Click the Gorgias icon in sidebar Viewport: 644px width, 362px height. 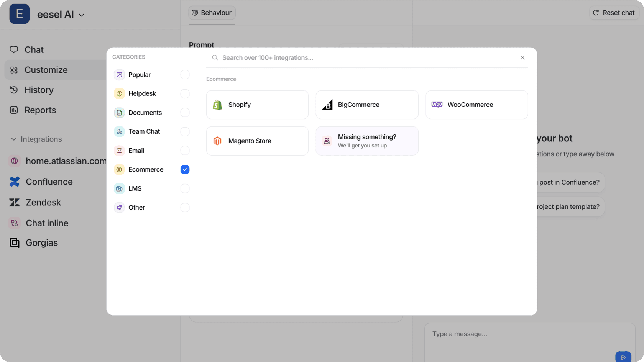tap(15, 243)
